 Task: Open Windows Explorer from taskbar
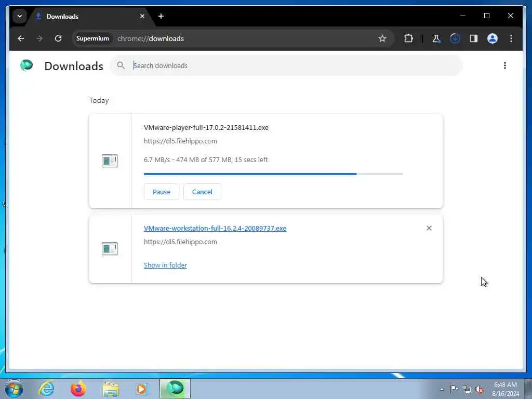click(111, 389)
